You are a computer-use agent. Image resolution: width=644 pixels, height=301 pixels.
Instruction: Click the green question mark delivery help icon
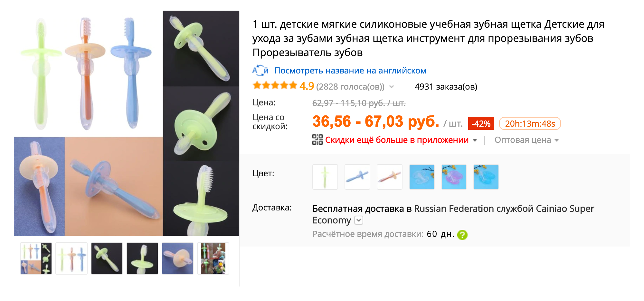coord(462,235)
